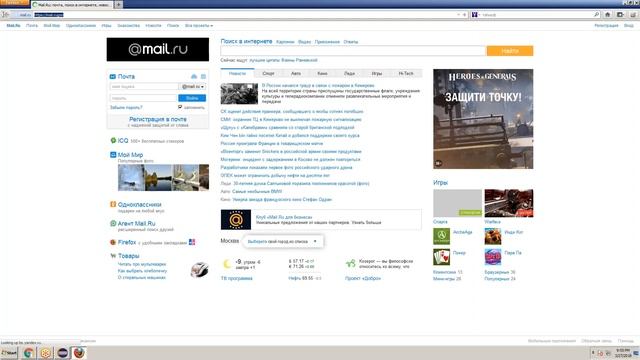Image resolution: width=640 pixels, height=360 pixels.
Task: Open the @mail.ru domain dropdown
Action: tap(192, 87)
